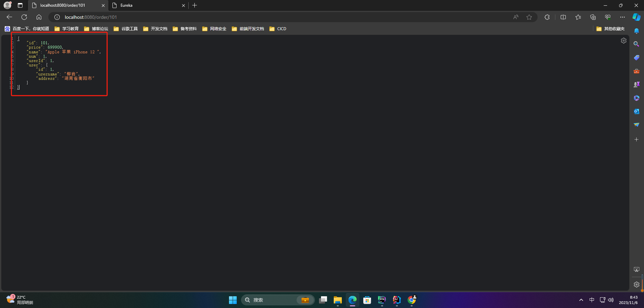View site information icon in address bar

tap(57, 17)
